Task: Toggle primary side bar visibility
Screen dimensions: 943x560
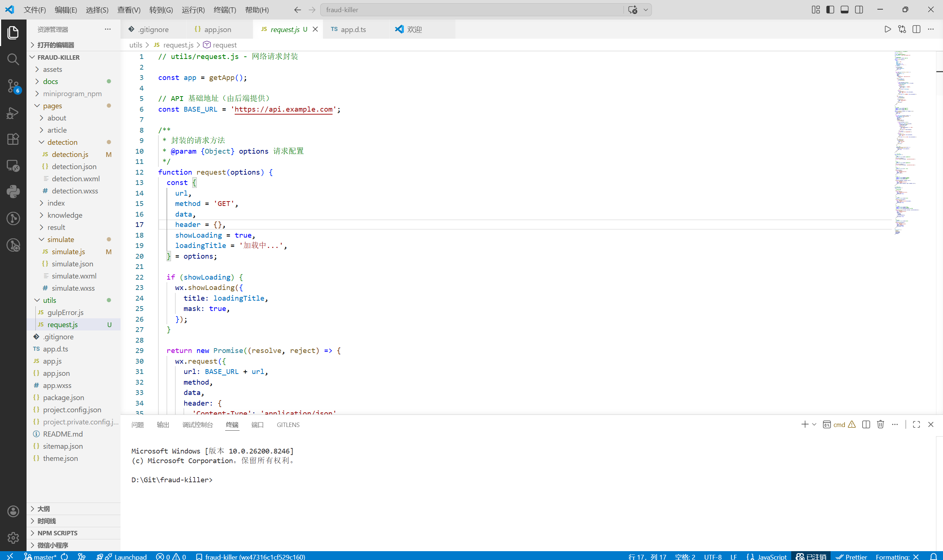Action: pos(830,10)
